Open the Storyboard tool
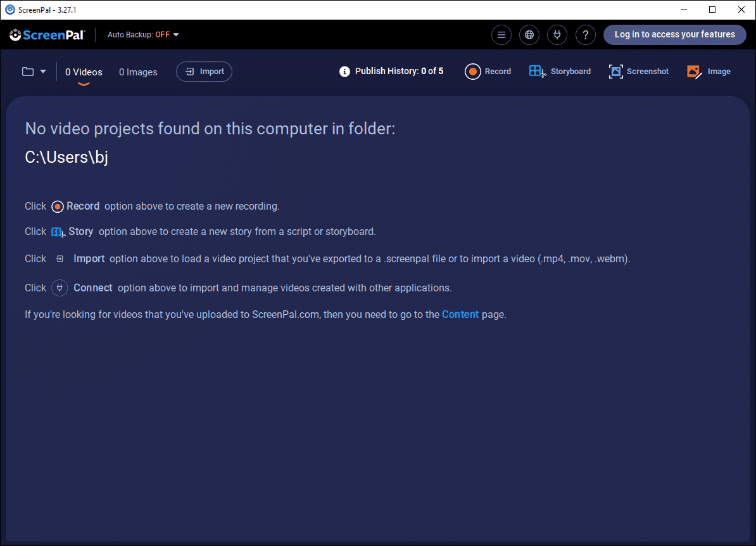Screen dimensions: 756x546 point(560,72)
